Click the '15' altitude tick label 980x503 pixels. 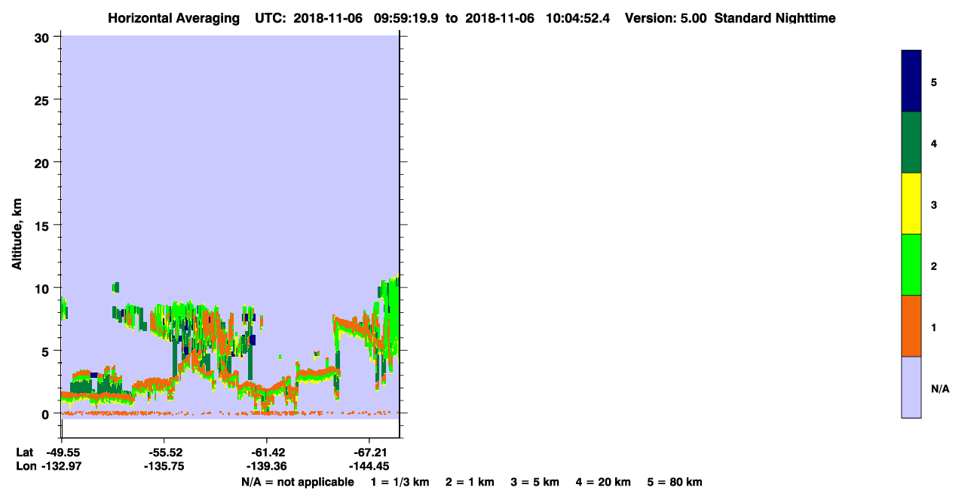pos(44,225)
